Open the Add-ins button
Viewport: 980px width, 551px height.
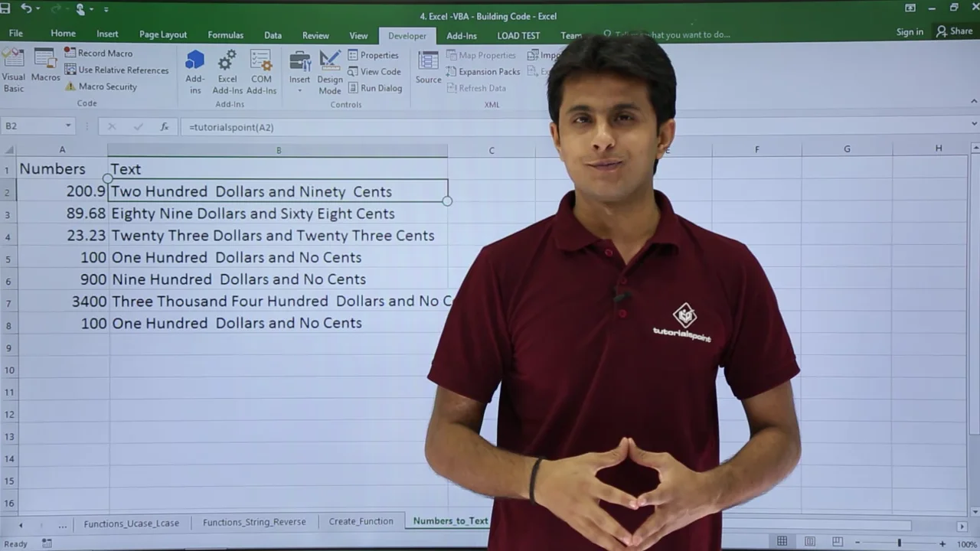coord(194,73)
